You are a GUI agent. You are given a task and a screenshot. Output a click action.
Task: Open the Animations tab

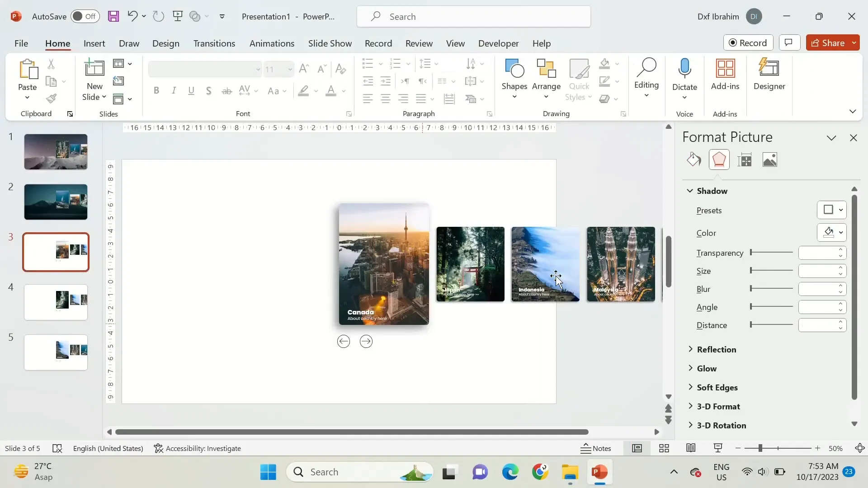point(272,43)
